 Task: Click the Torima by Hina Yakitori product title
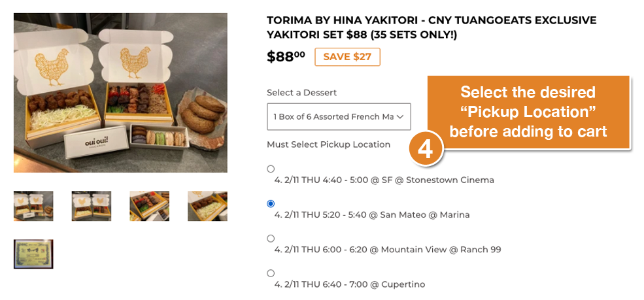(x=432, y=27)
